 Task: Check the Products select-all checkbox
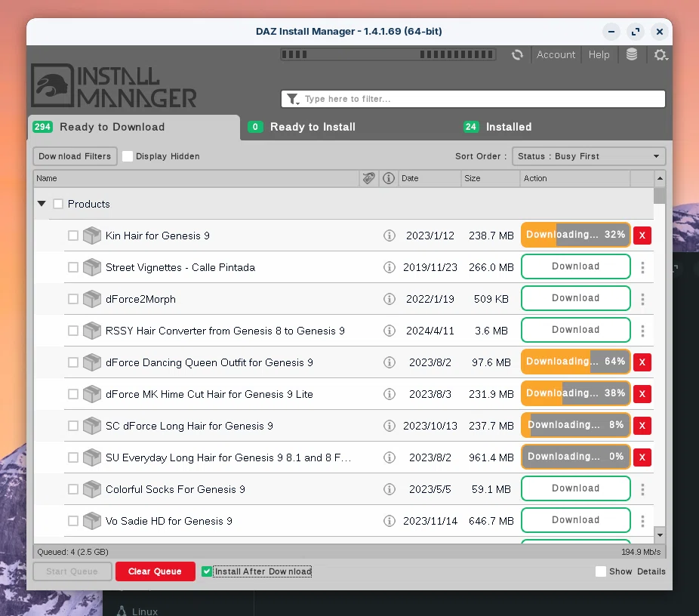[58, 204]
